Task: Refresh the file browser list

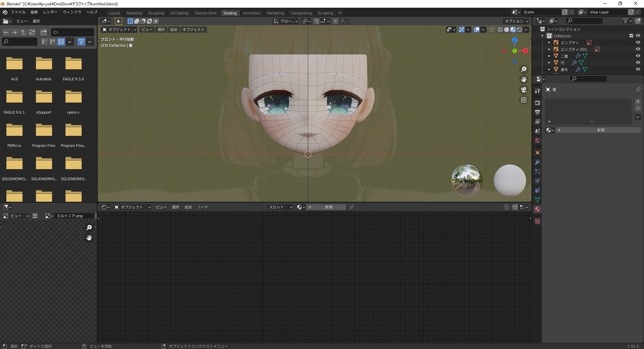Action: [31, 32]
